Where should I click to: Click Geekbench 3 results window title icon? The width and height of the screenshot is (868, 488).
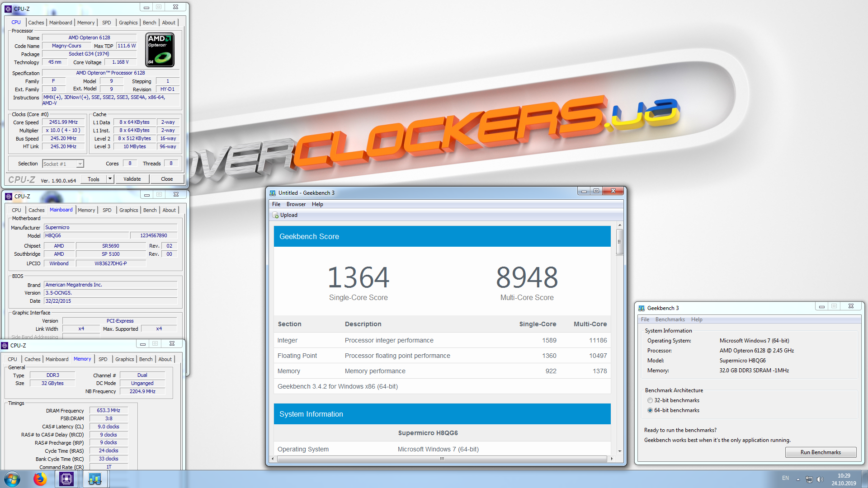click(273, 193)
